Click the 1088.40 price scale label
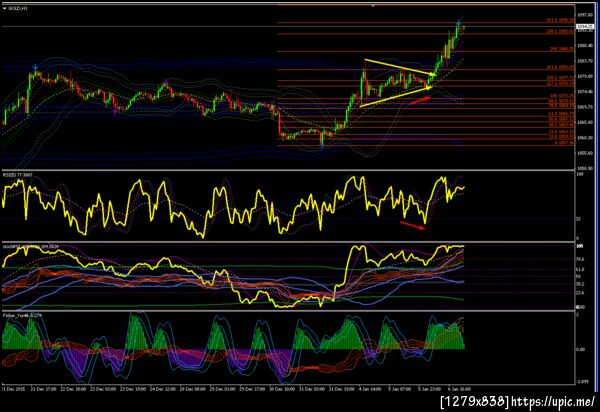Image resolution: width=600 pixels, height=412 pixels. point(585,46)
